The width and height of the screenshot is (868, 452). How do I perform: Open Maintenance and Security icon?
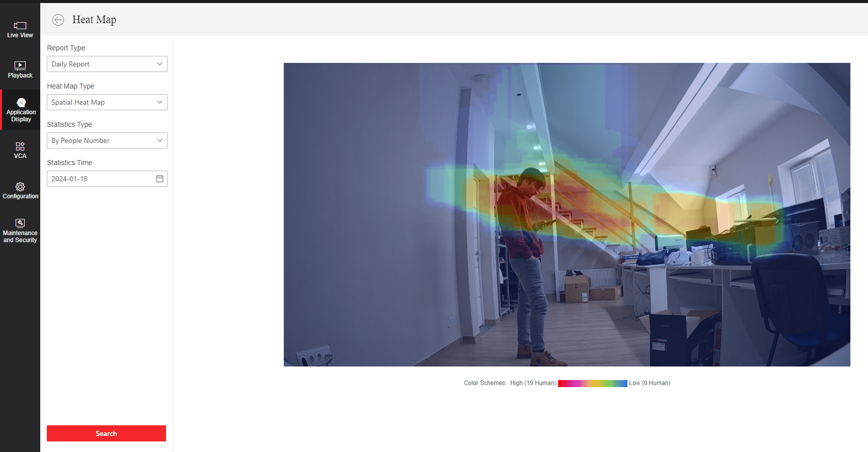click(20, 223)
